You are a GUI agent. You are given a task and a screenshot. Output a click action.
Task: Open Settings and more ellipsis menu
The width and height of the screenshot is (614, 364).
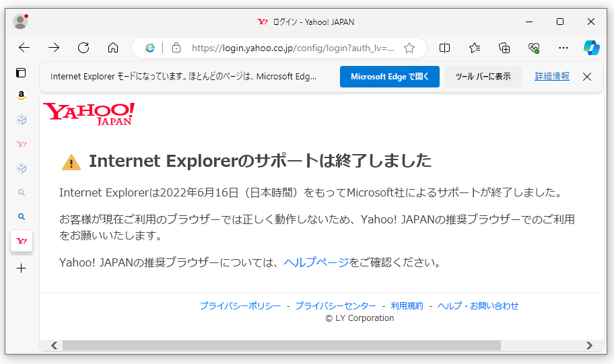(x=563, y=48)
